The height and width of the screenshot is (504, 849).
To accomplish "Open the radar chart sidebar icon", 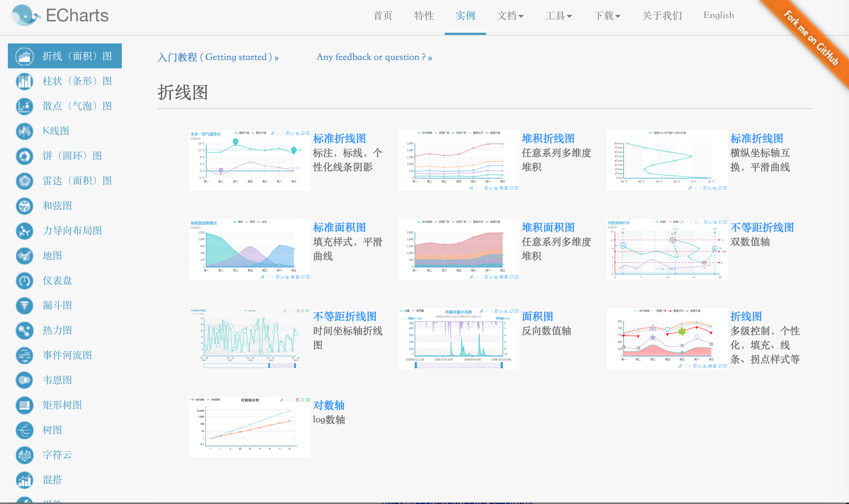I will pos(25,181).
